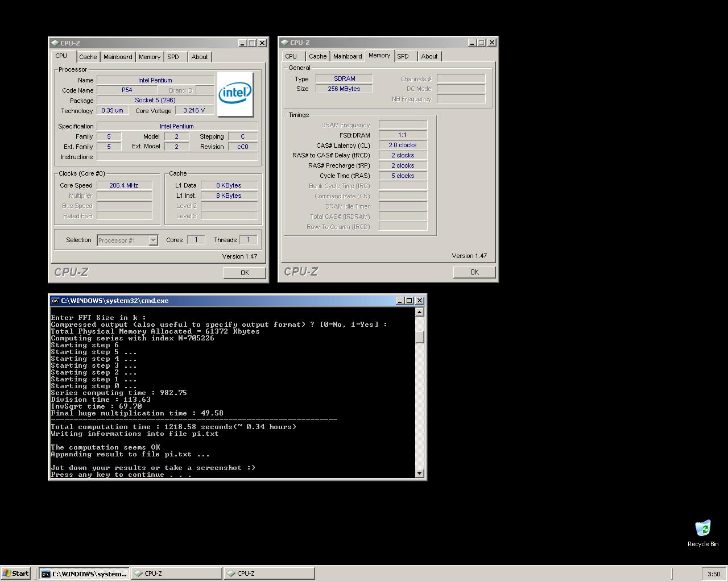Image resolution: width=728 pixels, height=582 pixels.
Task: Switch to Cache tab in left CPU-Z
Action: tap(88, 57)
